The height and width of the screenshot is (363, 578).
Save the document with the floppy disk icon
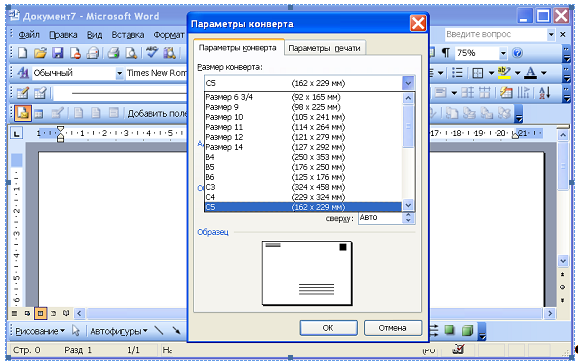58,53
